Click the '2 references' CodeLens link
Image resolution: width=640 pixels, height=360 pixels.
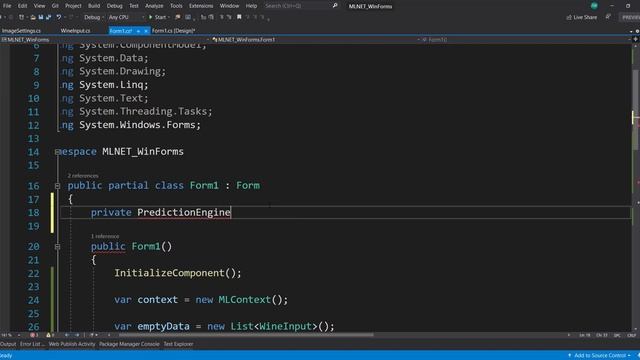[x=83, y=176]
